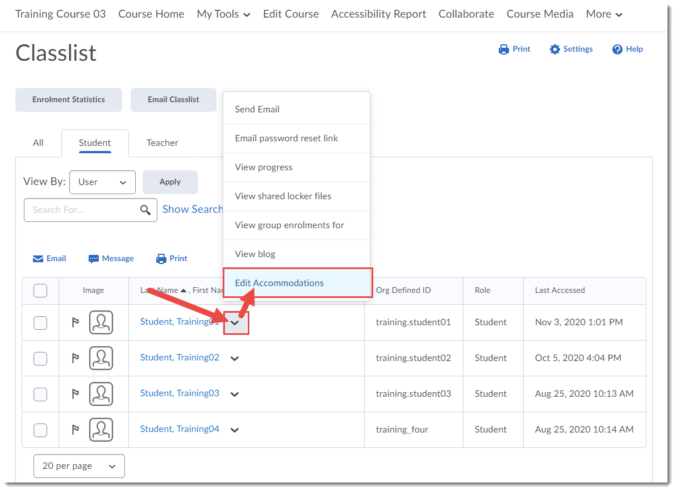Open the My Tools dropdown

223,14
